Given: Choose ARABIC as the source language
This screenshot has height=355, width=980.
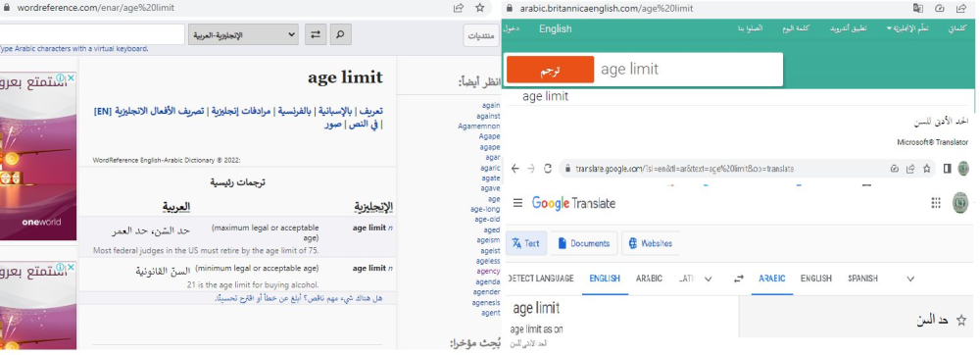Looking at the screenshot, I should (649, 279).
